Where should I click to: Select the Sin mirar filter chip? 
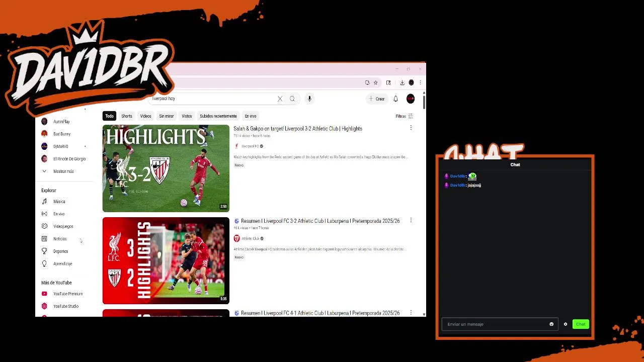(167, 116)
